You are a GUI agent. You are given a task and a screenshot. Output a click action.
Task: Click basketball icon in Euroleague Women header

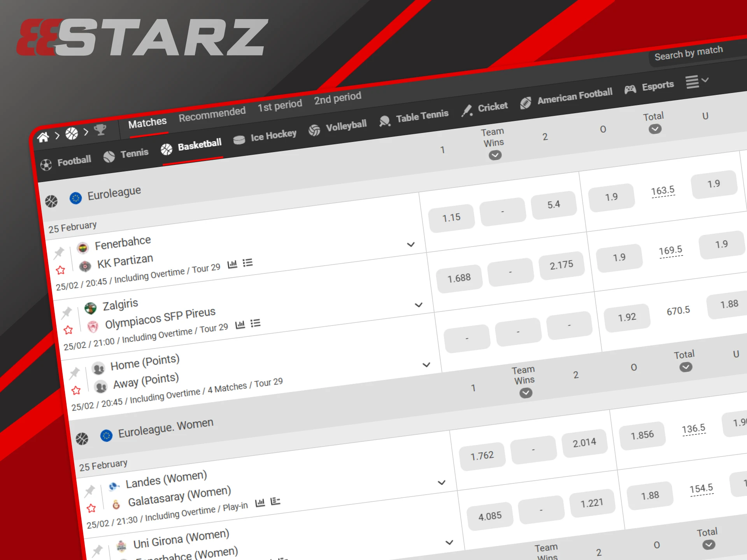82,439
